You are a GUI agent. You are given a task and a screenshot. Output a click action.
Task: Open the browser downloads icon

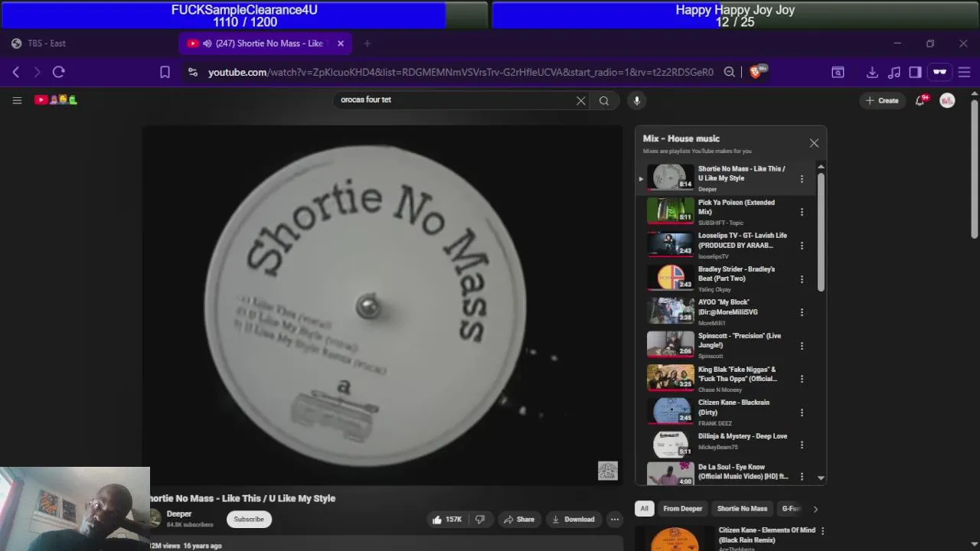(872, 72)
